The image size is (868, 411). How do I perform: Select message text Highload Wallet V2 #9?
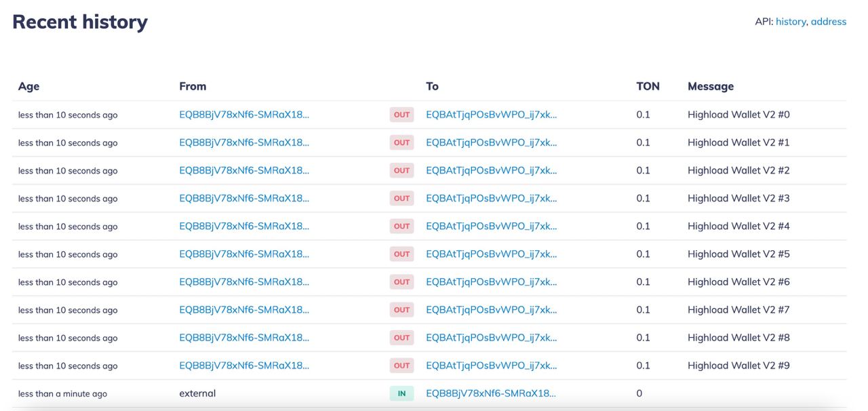coord(738,365)
